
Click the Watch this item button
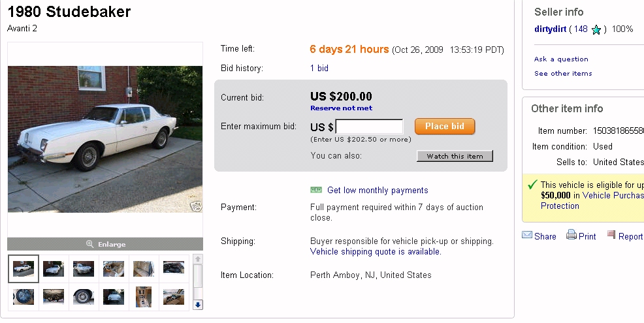[455, 156]
